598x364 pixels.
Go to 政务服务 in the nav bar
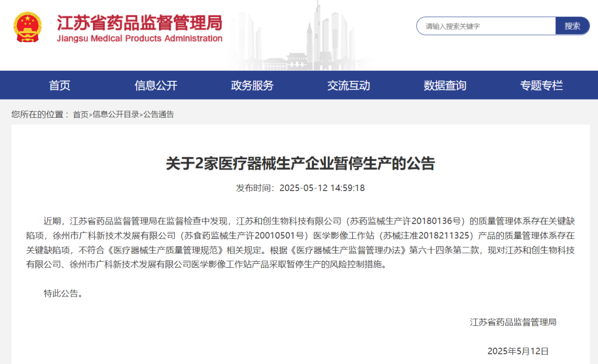point(252,85)
